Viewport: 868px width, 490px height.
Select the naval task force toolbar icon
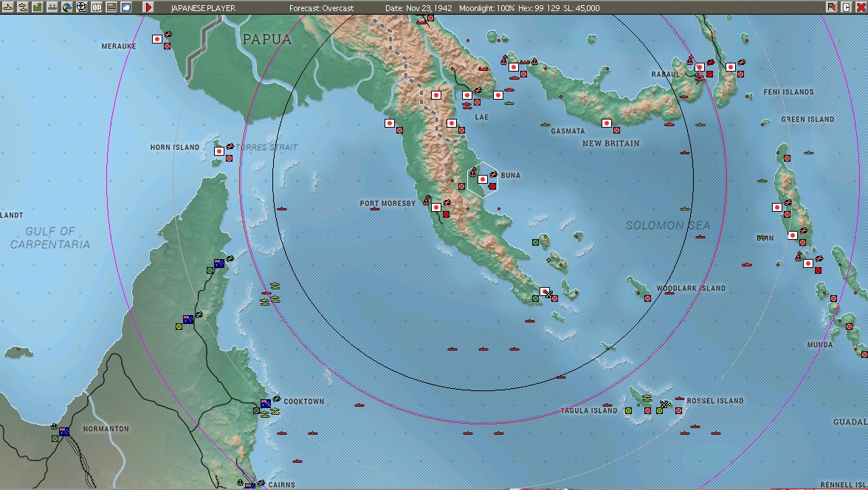[7, 7]
